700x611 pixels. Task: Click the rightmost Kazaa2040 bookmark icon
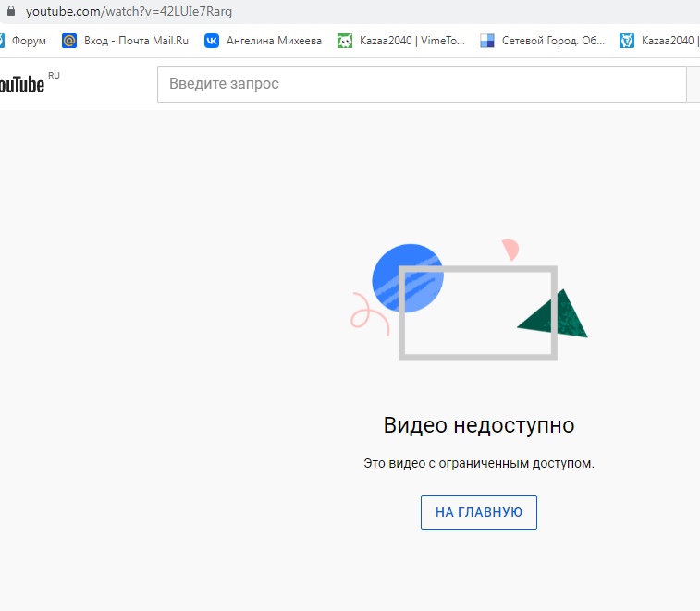(627, 41)
